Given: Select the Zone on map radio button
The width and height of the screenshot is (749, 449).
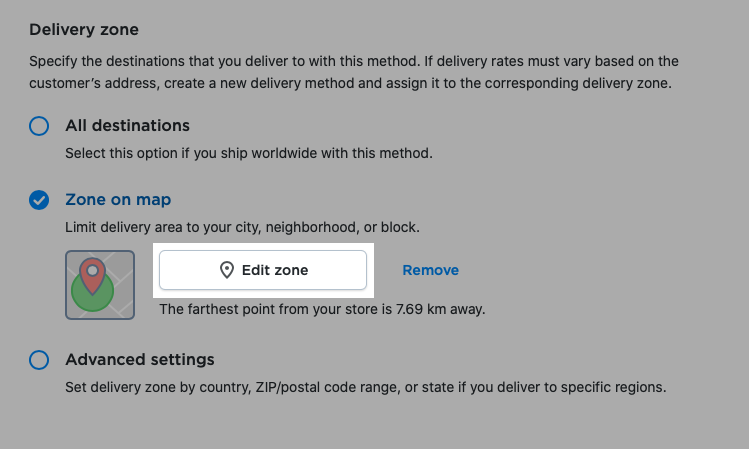Looking at the screenshot, I should [x=39, y=200].
